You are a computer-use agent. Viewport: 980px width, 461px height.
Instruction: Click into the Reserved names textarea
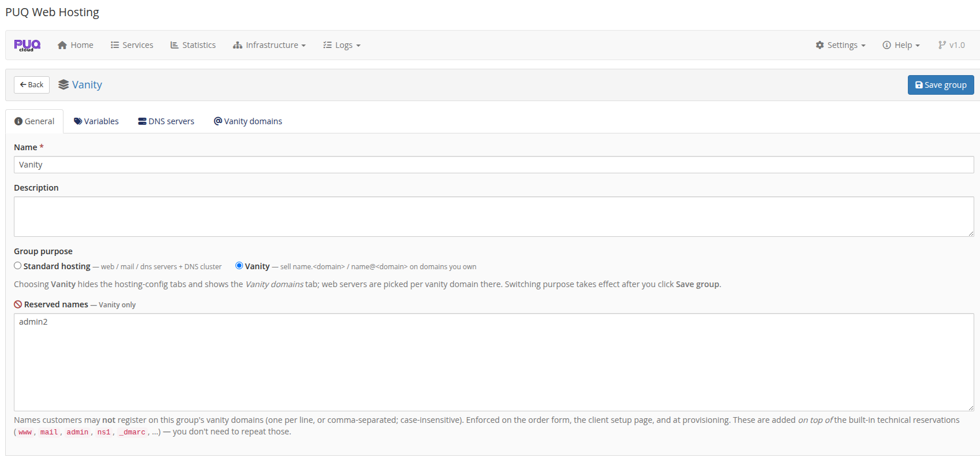click(494, 362)
